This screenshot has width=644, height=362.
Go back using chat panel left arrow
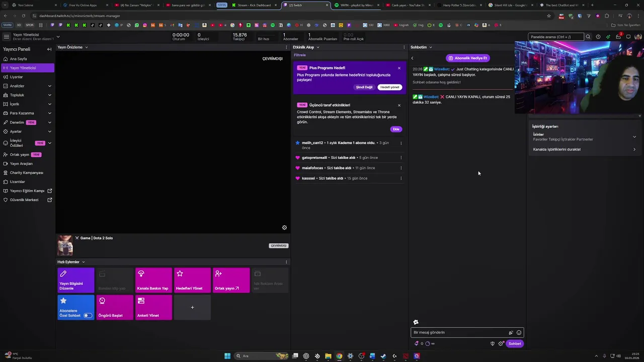[412, 58]
